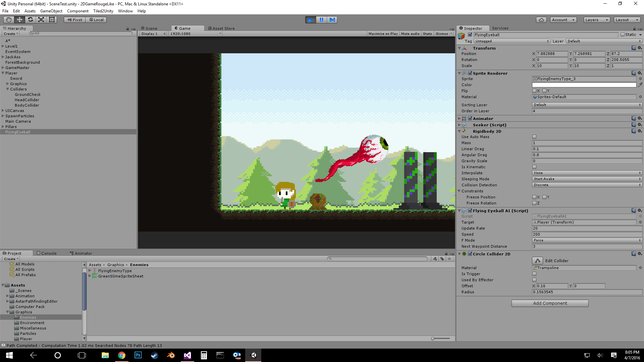Image resolution: width=644 pixels, height=362 pixels.
Task: Toggle Is Kinematic checkbox
Action: pos(534,167)
